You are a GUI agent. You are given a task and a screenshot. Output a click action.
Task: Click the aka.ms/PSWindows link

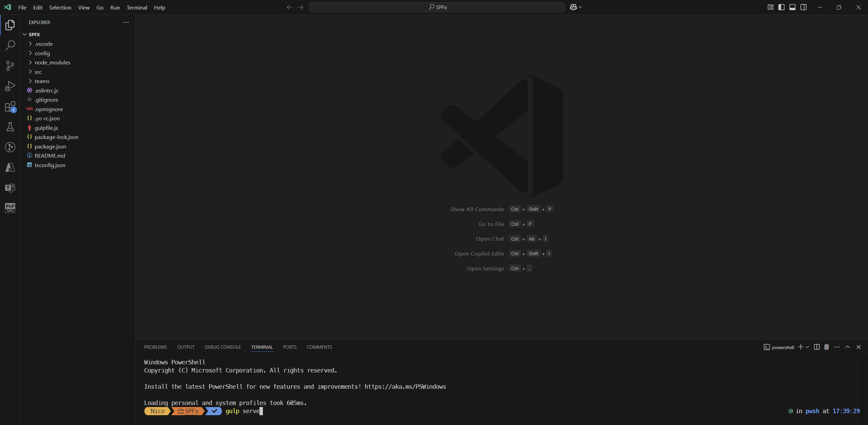pyautogui.click(x=405, y=387)
